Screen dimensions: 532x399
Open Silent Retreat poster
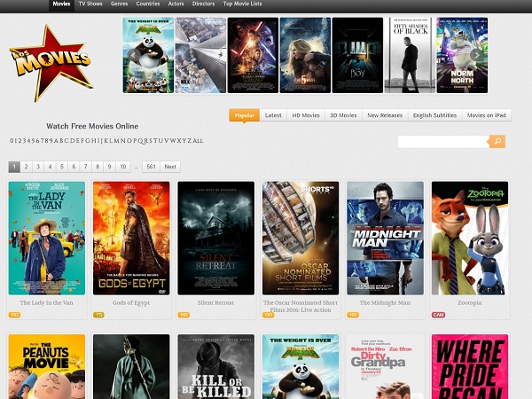215,238
